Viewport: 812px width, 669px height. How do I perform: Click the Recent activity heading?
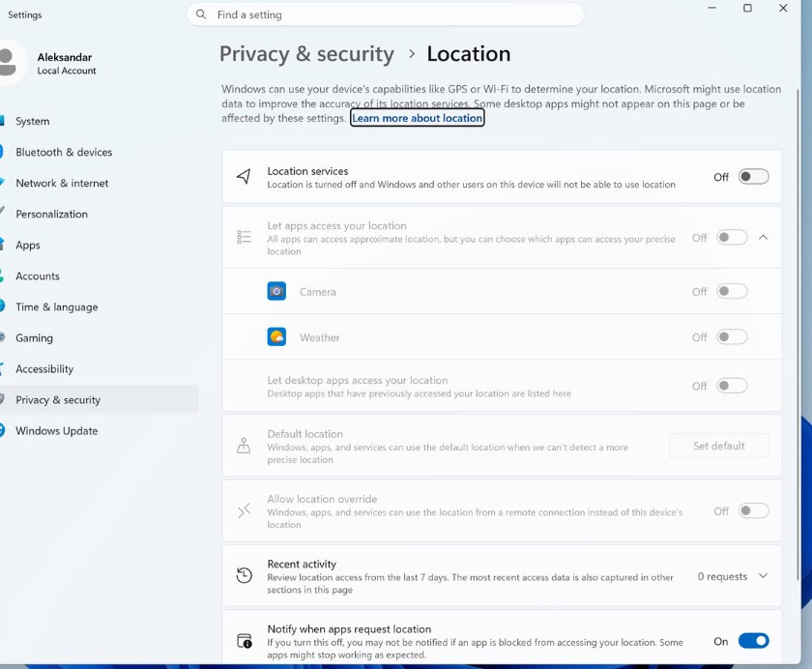coord(302,564)
